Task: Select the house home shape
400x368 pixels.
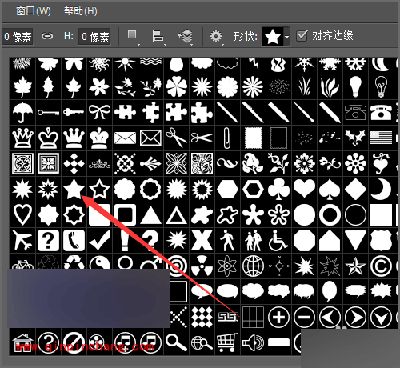Action: tap(23, 343)
